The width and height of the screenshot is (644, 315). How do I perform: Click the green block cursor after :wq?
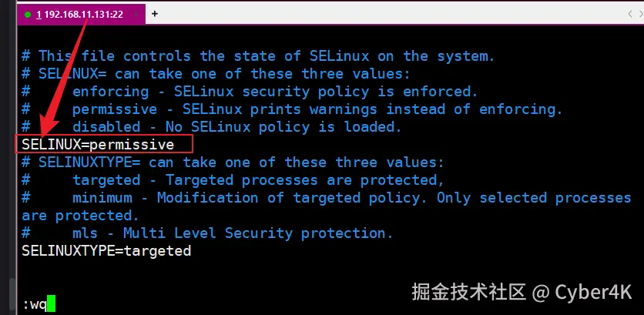(x=51, y=304)
